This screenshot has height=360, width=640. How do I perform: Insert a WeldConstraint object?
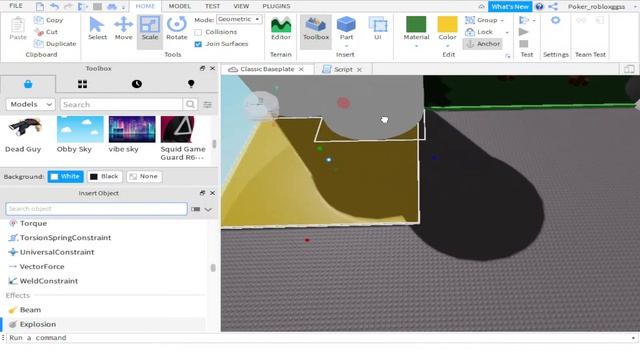104,281
